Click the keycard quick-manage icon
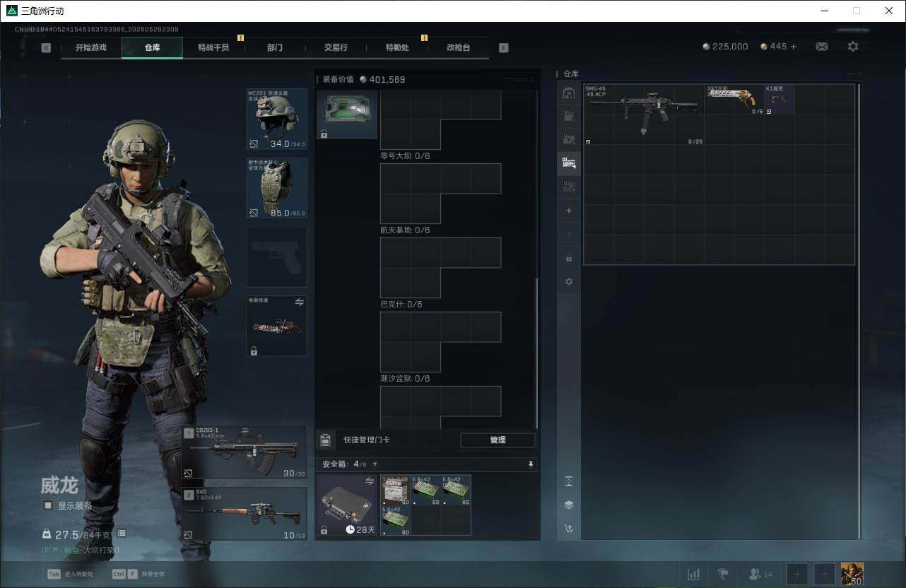The image size is (906, 588). (x=325, y=440)
